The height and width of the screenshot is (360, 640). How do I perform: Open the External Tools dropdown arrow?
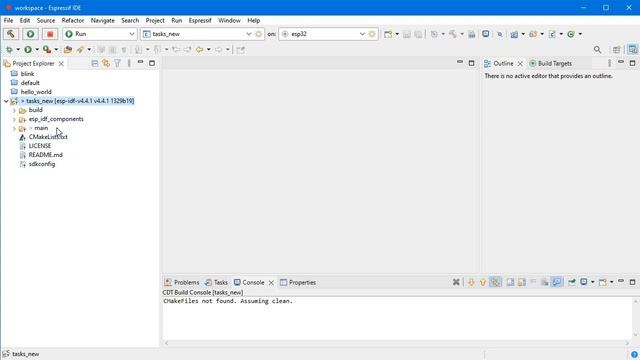56,50
